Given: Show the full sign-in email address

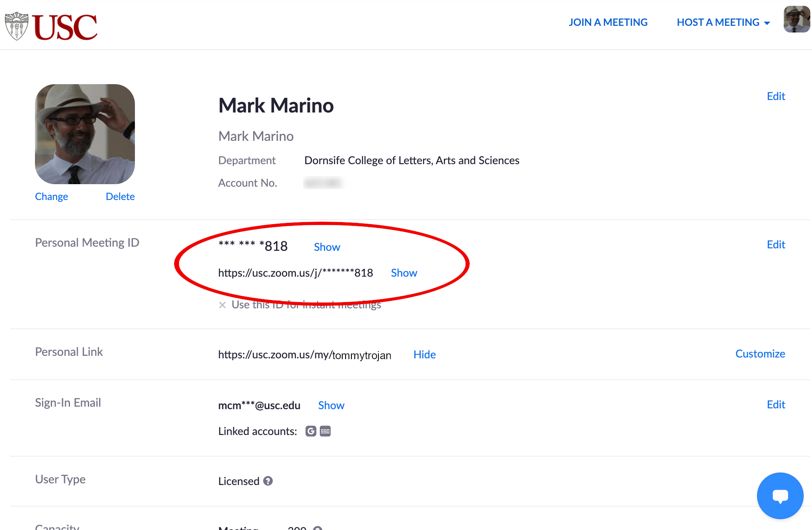Looking at the screenshot, I should point(331,405).
